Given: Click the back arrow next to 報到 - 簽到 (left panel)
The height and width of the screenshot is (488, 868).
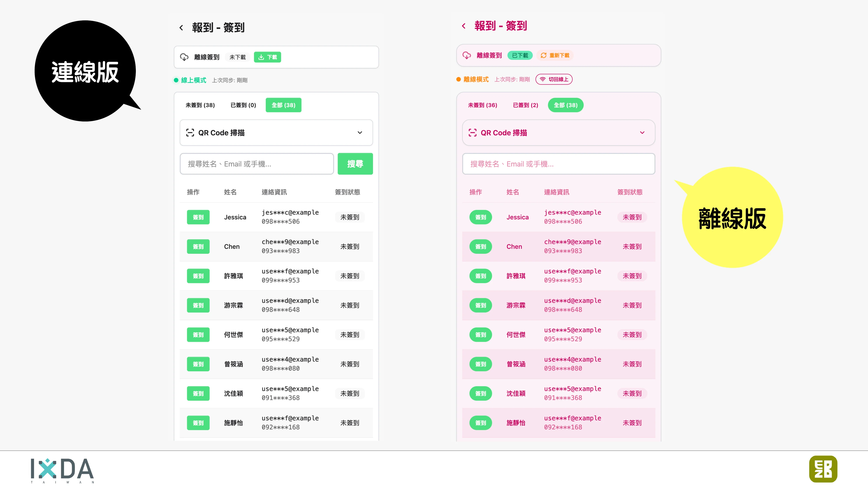Looking at the screenshot, I should tap(181, 27).
